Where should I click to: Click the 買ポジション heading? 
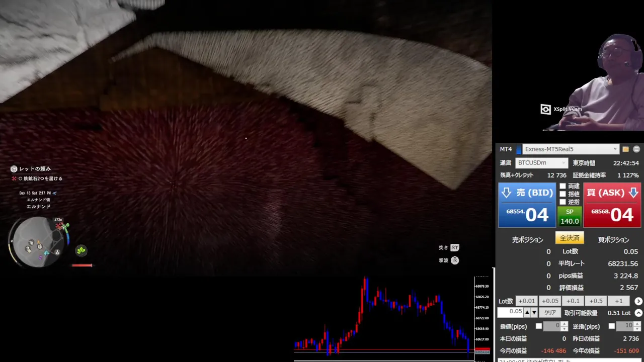(613, 240)
